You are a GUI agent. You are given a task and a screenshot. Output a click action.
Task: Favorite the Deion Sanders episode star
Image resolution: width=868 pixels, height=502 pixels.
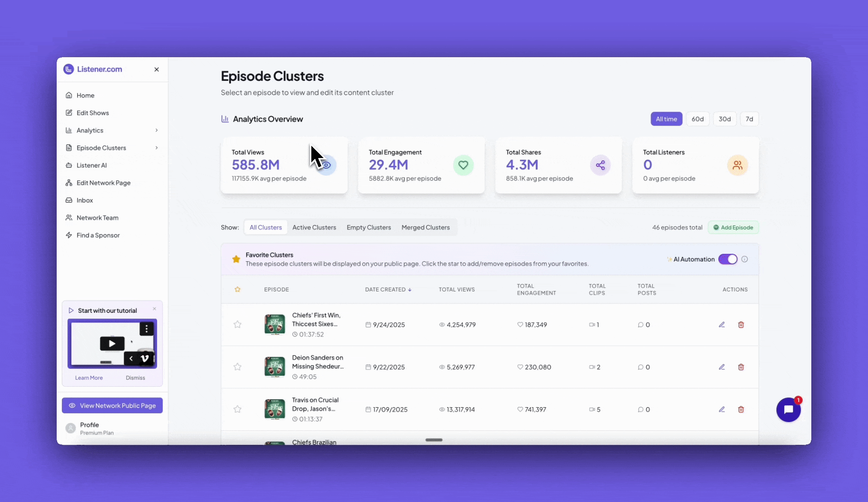(x=237, y=367)
